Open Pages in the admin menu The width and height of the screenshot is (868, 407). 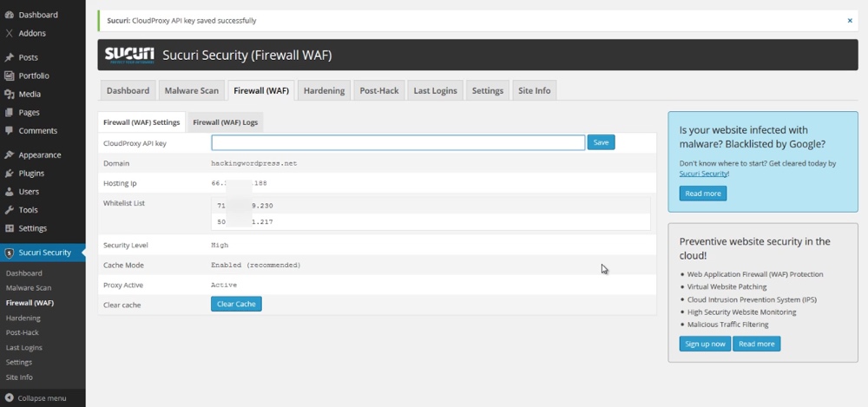point(29,113)
